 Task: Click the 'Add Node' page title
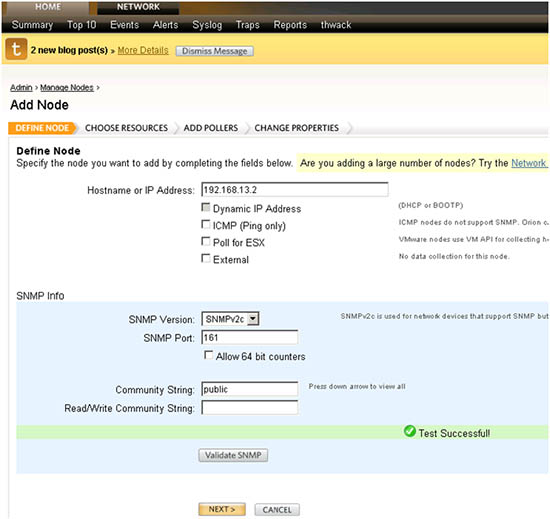point(39,105)
